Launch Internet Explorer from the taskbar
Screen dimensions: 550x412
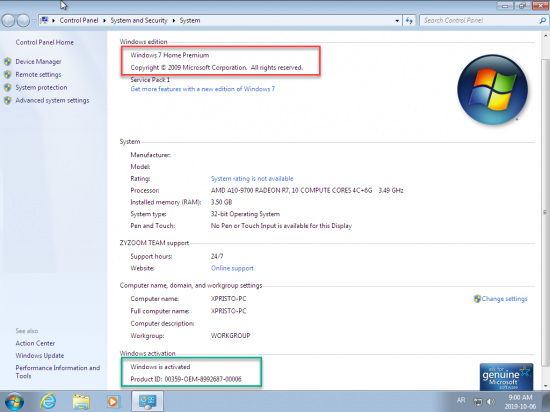click(48, 401)
